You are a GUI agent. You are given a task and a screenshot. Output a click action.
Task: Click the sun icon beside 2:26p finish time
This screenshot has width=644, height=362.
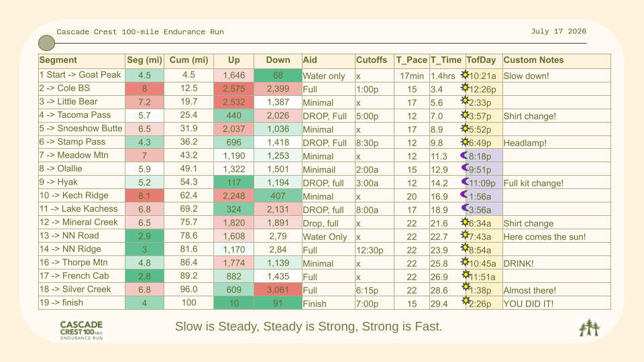coord(465,302)
